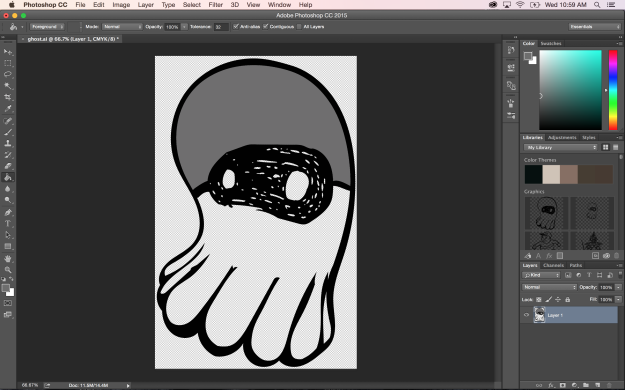Select the Zoom tool in toolbox
The height and width of the screenshot is (390, 625).
click(8, 270)
